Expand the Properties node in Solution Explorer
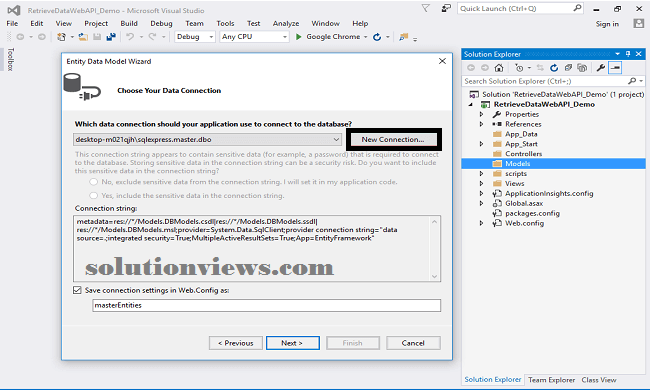Viewport: 652px width, 390px height. click(x=482, y=114)
